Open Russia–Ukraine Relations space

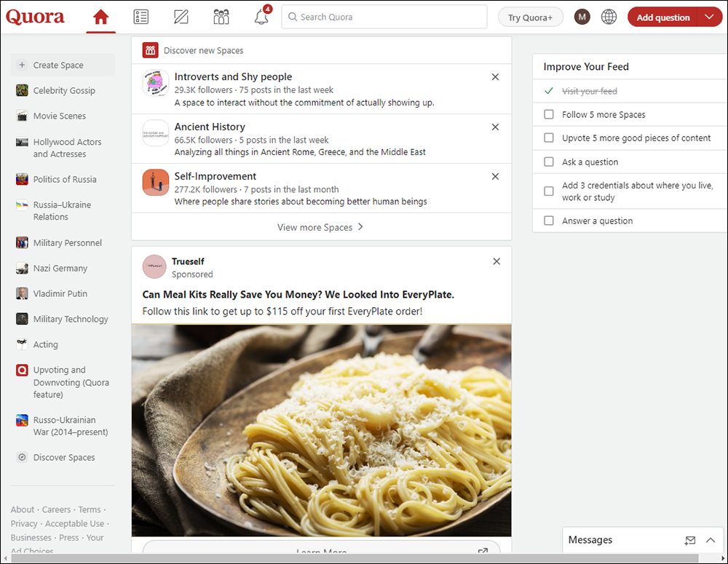[x=63, y=211]
